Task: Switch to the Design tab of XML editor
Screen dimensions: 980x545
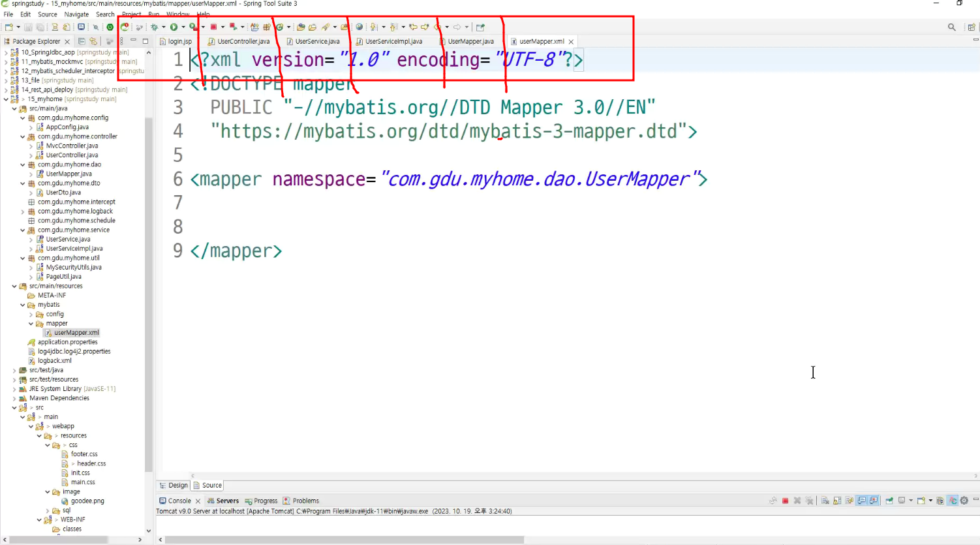Action: (174, 486)
